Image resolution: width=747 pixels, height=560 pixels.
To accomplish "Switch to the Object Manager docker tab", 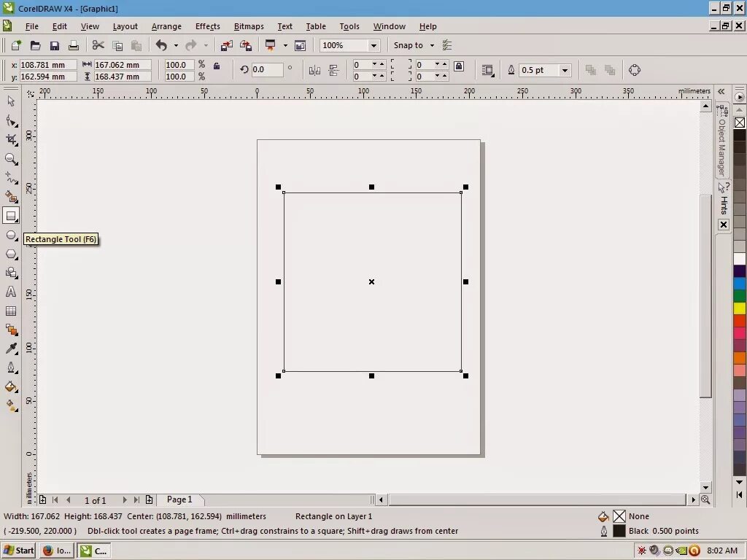I will (x=721, y=142).
